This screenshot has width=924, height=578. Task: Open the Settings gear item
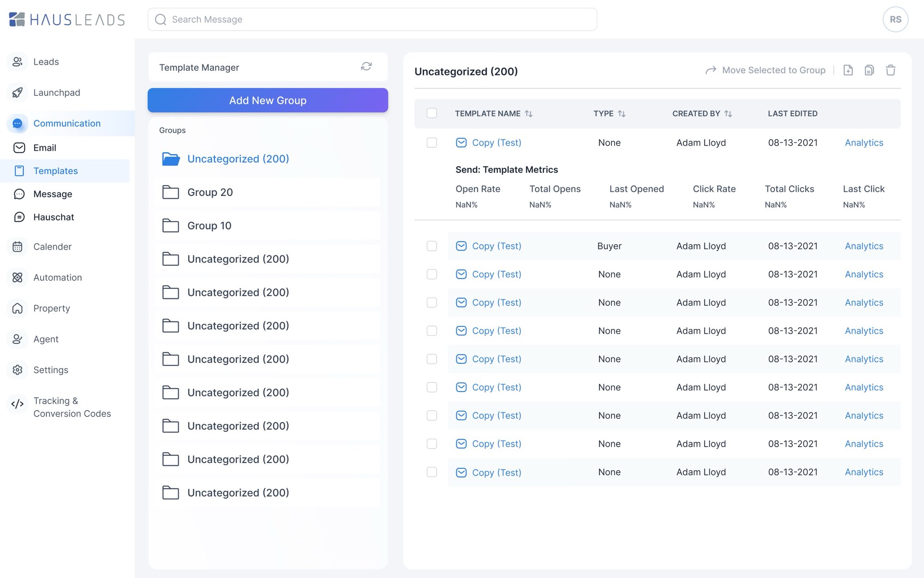(50, 370)
